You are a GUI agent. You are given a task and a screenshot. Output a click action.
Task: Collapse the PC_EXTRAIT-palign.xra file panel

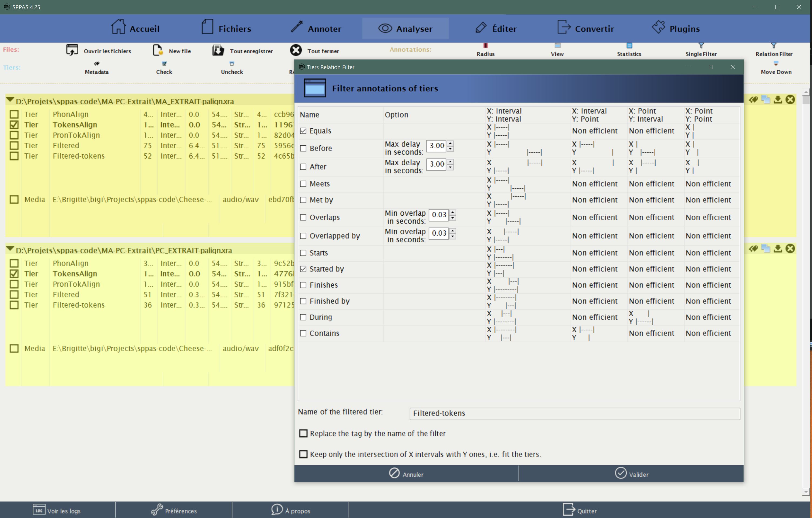[10, 249]
